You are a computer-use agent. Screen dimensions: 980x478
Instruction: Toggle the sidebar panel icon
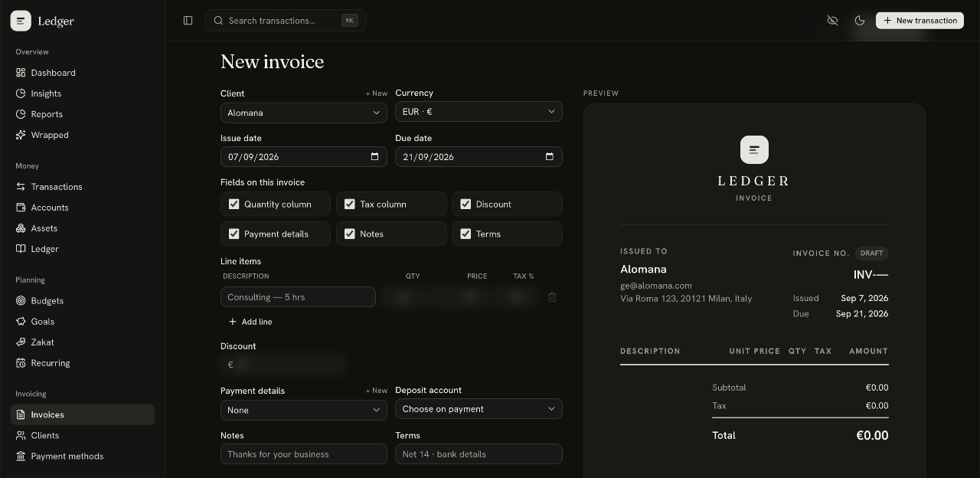[x=188, y=21]
